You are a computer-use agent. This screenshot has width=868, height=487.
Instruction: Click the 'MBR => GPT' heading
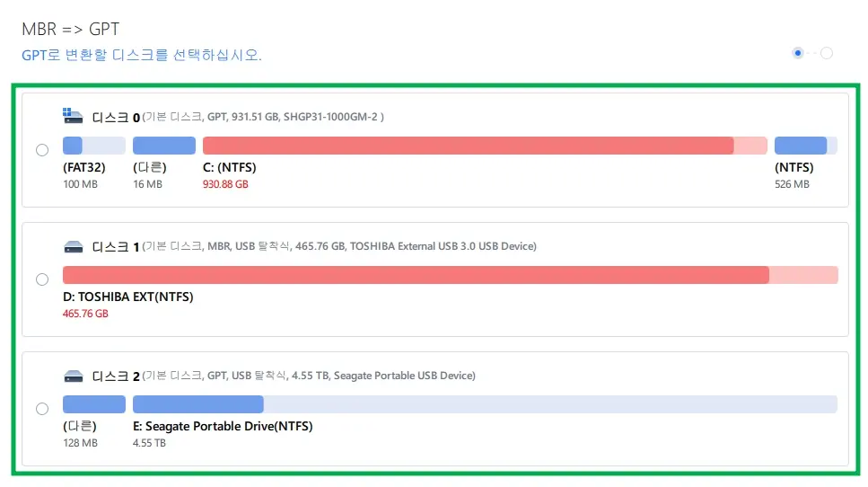click(70, 29)
